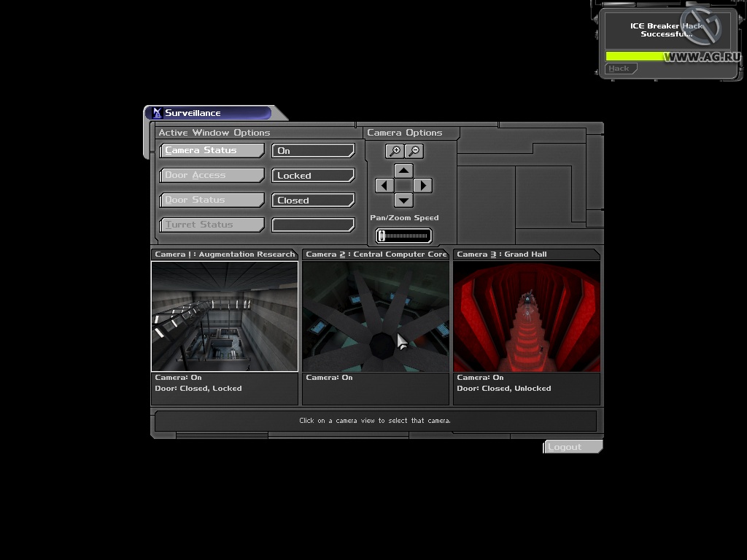Pan camera down with the down arrow

(403, 200)
